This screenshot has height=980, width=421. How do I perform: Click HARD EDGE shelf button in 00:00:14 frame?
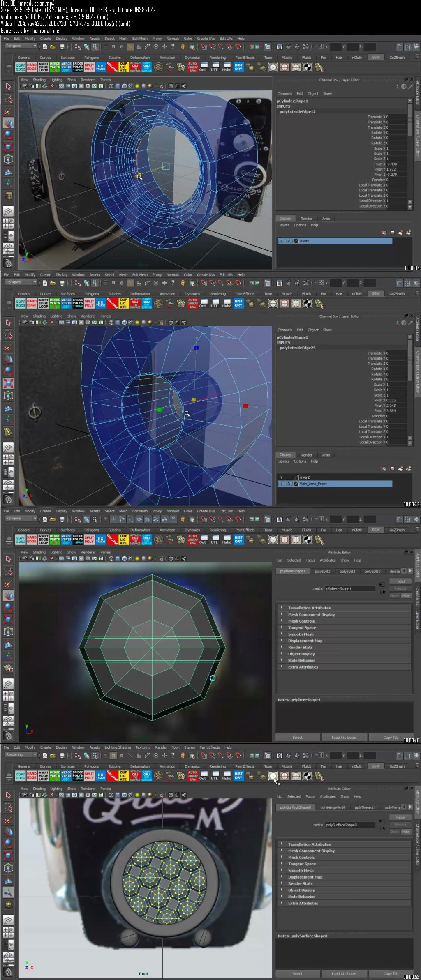tap(32, 67)
